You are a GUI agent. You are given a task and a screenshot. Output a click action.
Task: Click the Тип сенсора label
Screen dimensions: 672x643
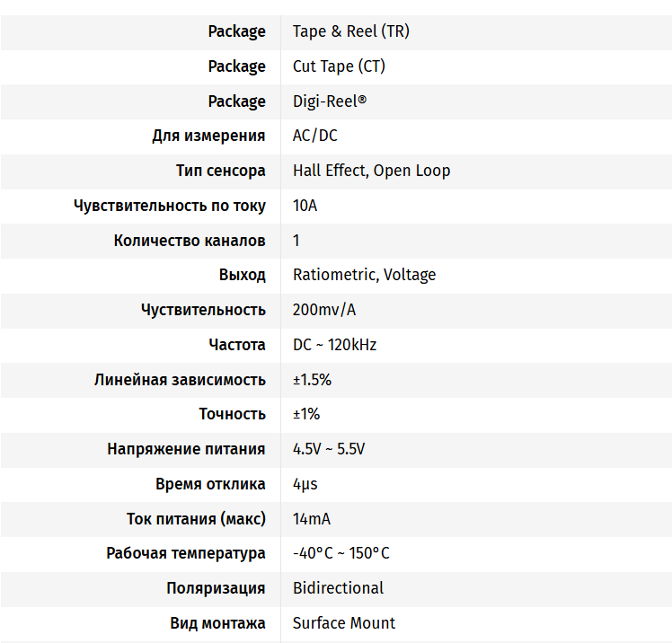pyautogui.click(x=221, y=171)
